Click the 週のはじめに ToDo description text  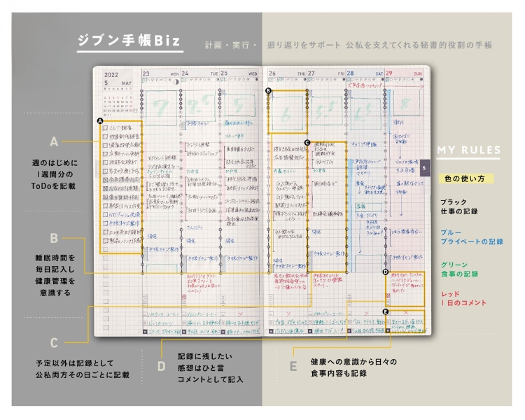click(54, 174)
